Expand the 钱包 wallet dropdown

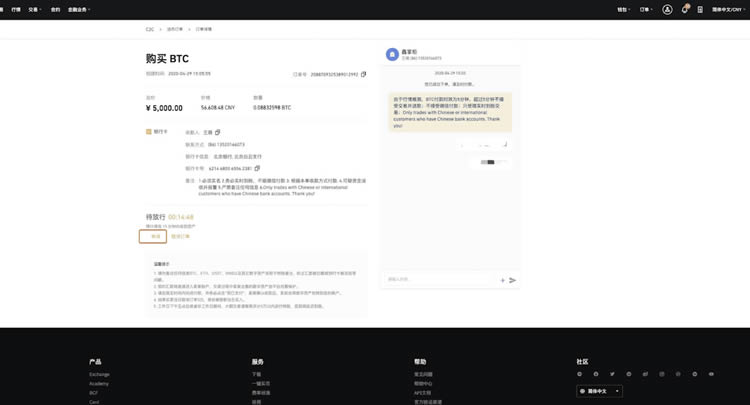pyautogui.click(x=624, y=10)
